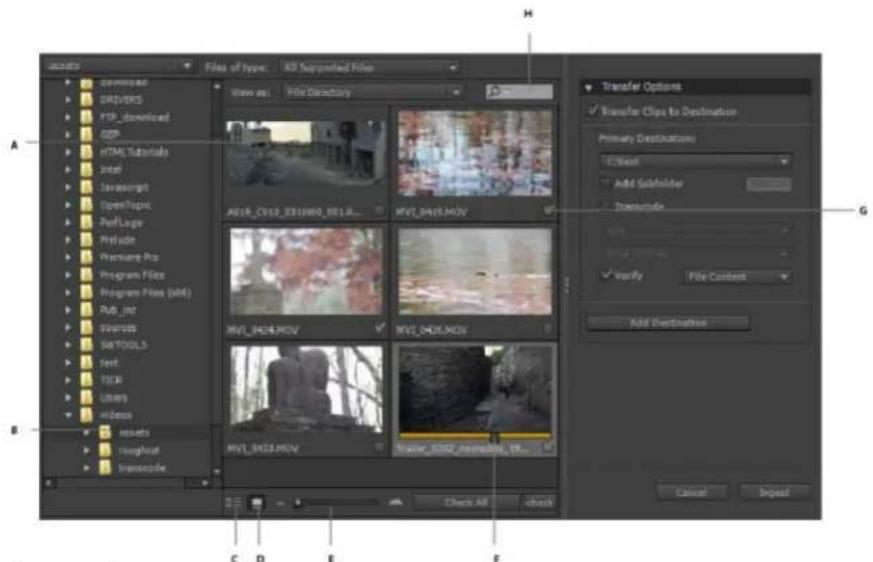Viewport: 873px width, 562px height.
Task: Uncheck the MVI_0424.MOV clip checkbox
Action: pos(380,329)
